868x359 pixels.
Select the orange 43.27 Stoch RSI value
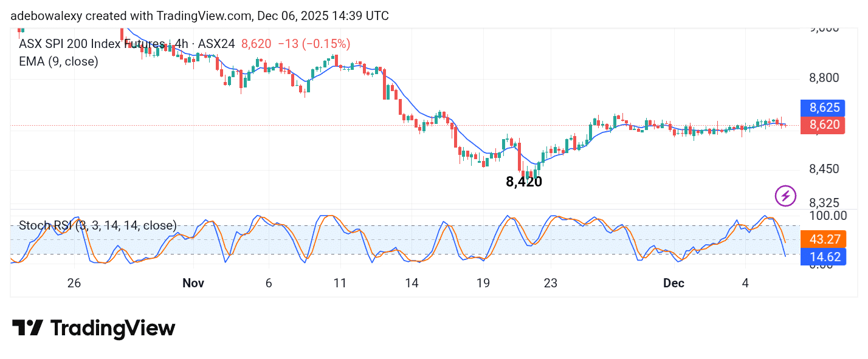click(x=824, y=239)
